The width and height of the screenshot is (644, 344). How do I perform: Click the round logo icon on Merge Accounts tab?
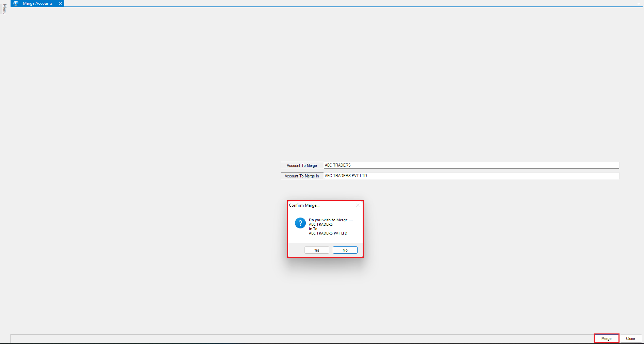tap(16, 3)
